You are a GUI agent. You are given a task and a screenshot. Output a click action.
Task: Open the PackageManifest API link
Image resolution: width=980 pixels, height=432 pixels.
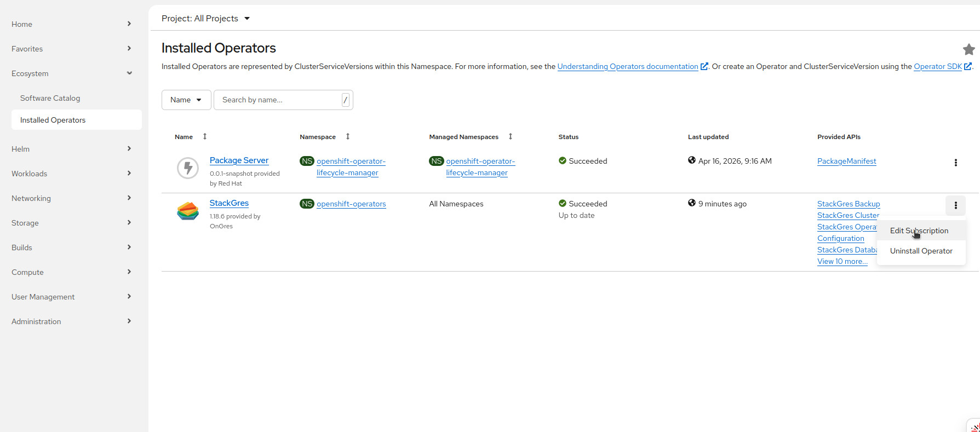(846, 161)
